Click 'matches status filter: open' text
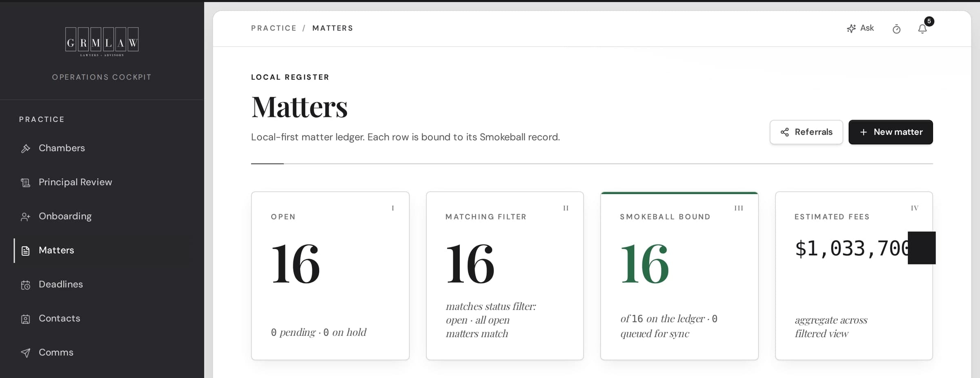Screen dimensions: 980x378 (x=491, y=313)
